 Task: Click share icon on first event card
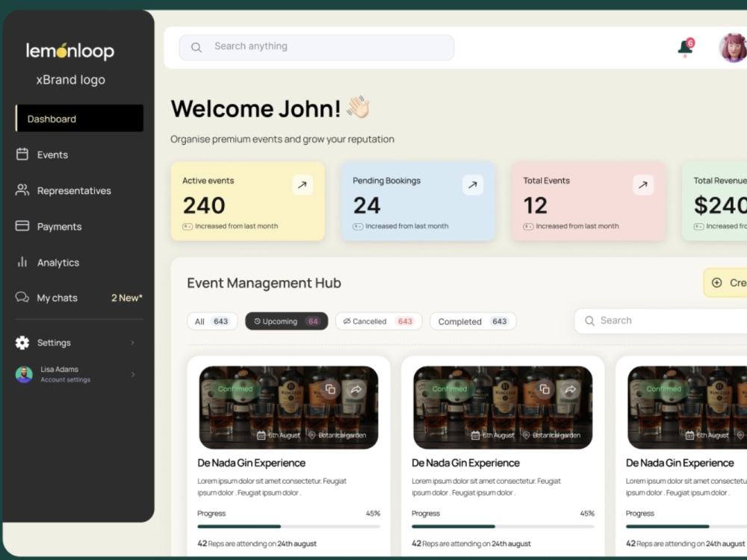pos(356,390)
